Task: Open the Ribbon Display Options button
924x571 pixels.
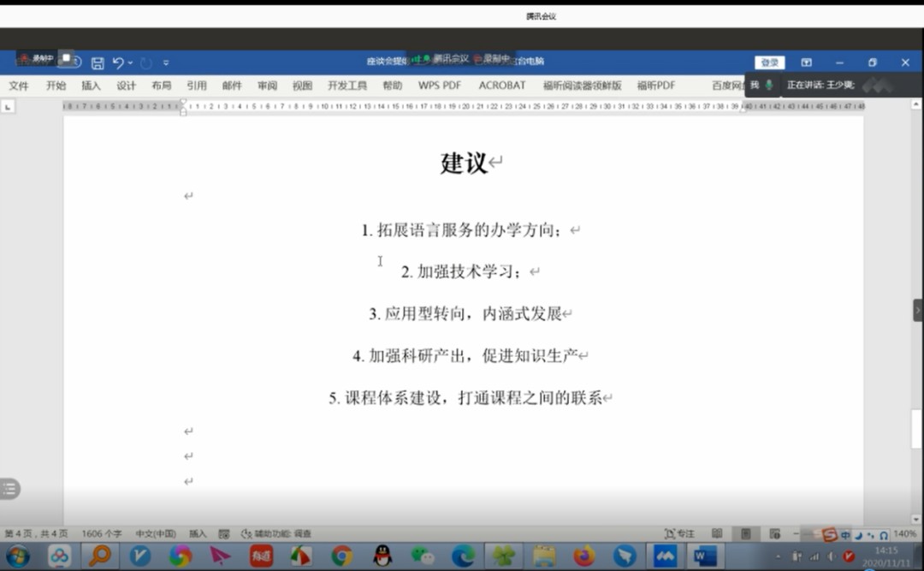Action: [x=806, y=62]
